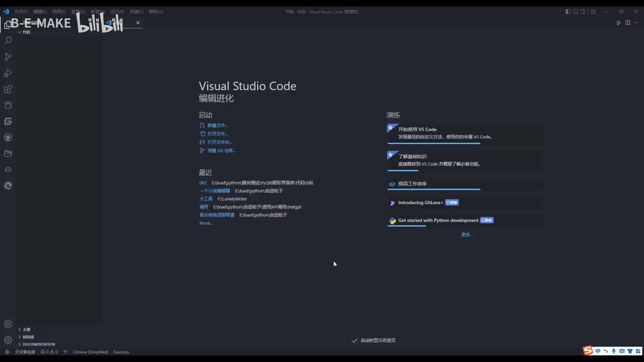Open the Accounts icon in activity bar

[x=8, y=324]
